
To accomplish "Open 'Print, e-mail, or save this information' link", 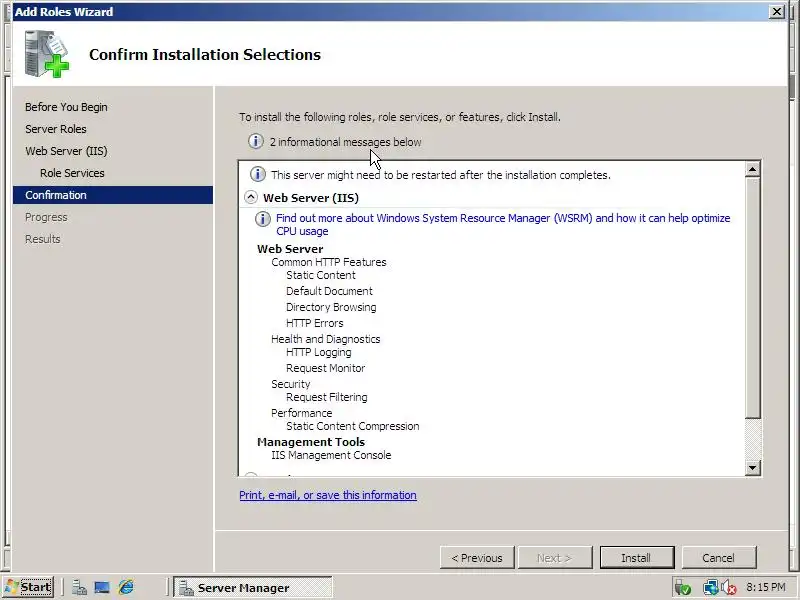I will tap(328, 495).
